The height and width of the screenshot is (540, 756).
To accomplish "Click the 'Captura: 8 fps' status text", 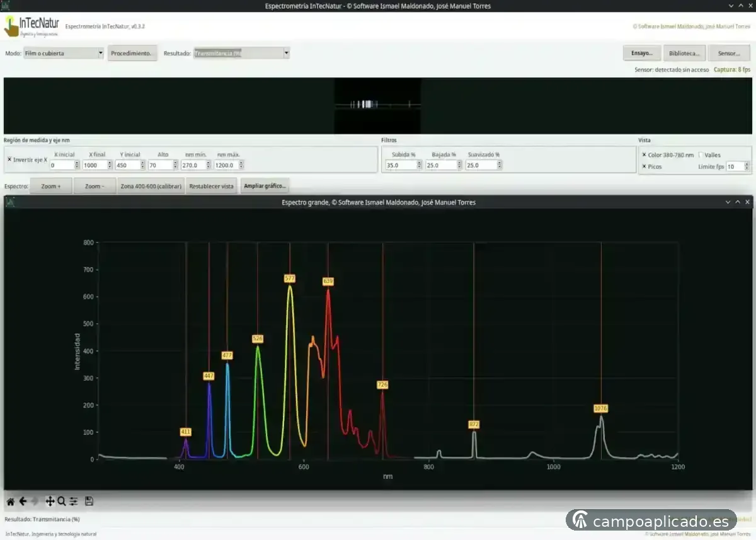I will 732,69.
